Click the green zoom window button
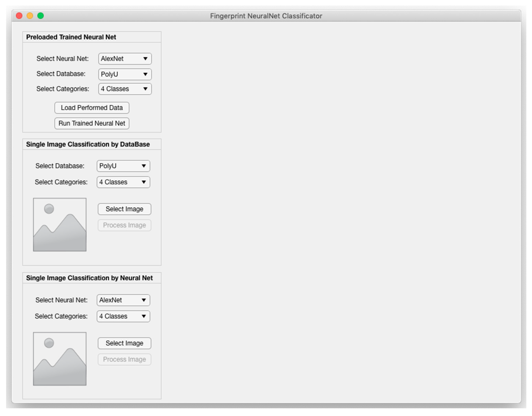The height and width of the screenshot is (416, 532). pyautogui.click(x=40, y=16)
